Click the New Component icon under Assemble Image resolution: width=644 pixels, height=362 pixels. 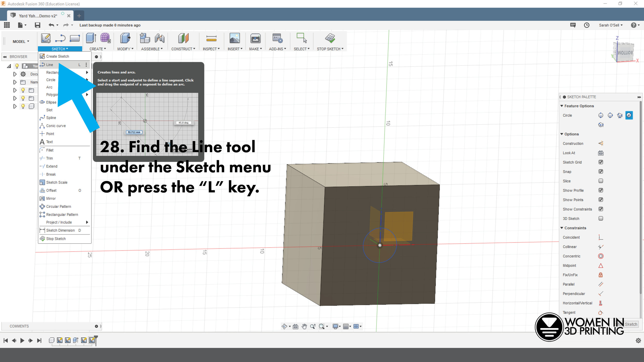point(145,38)
